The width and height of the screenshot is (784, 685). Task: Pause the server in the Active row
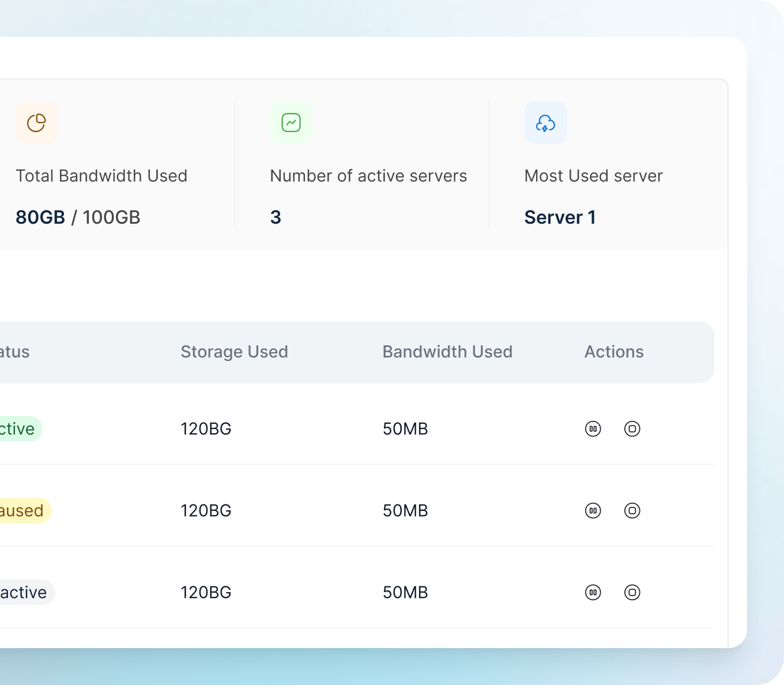click(593, 429)
